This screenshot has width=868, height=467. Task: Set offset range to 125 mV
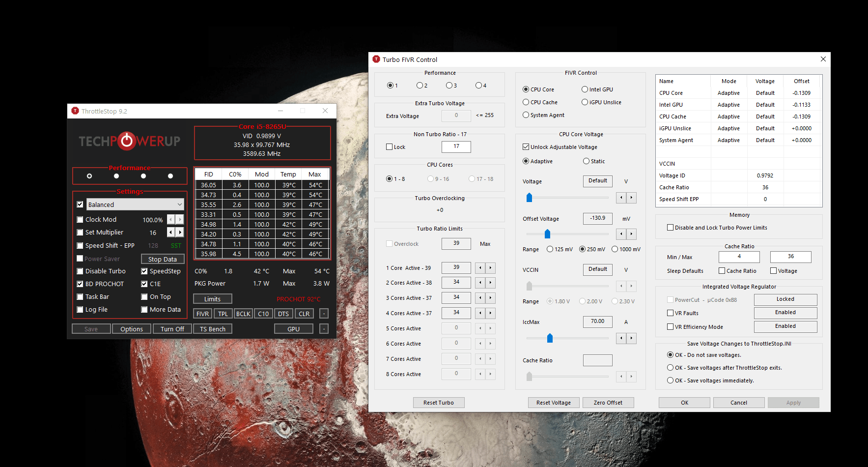[560, 249]
